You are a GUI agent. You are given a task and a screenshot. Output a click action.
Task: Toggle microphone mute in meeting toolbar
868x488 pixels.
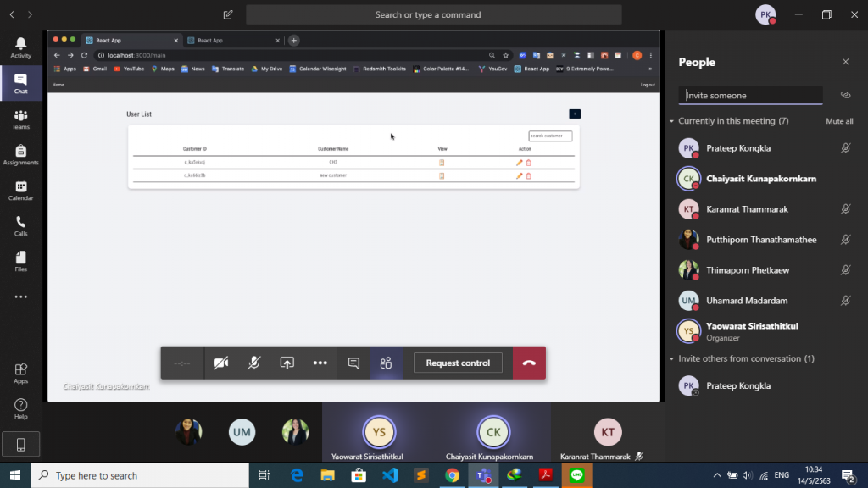[253, 363]
